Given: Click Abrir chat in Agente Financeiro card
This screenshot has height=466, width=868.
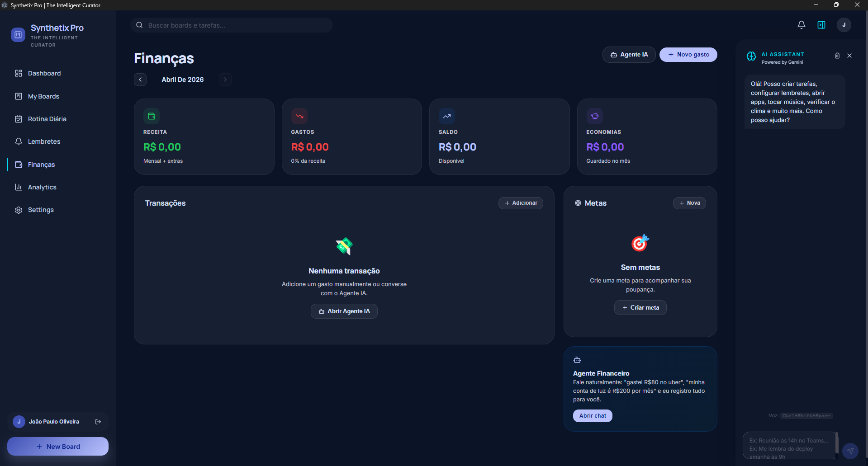Looking at the screenshot, I should [x=593, y=416].
